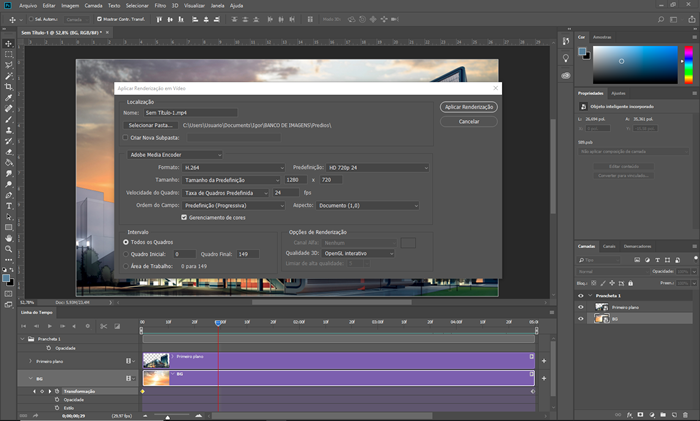
Task: Close the Aplicar Renderização em Vídeo dialog
Action: pos(496,88)
